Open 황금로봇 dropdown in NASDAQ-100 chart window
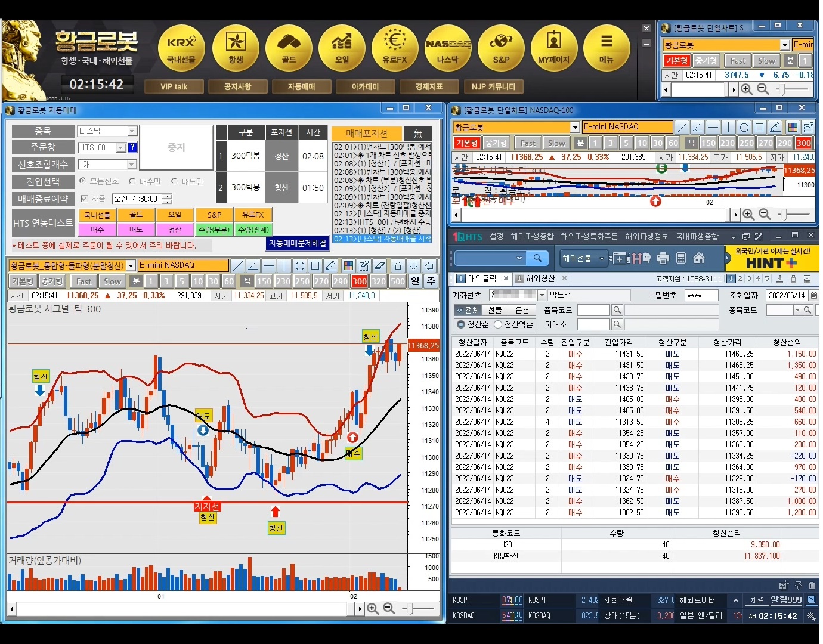The width and height of the screenshot is (823, 644). click(575, 127)
